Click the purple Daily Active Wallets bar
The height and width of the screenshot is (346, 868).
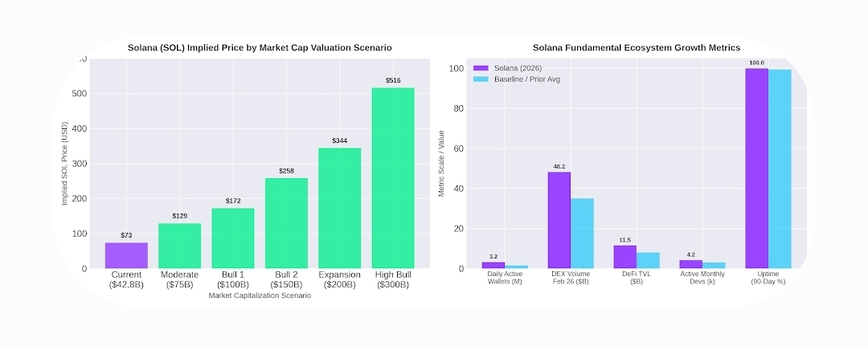(x=493, y=265)
